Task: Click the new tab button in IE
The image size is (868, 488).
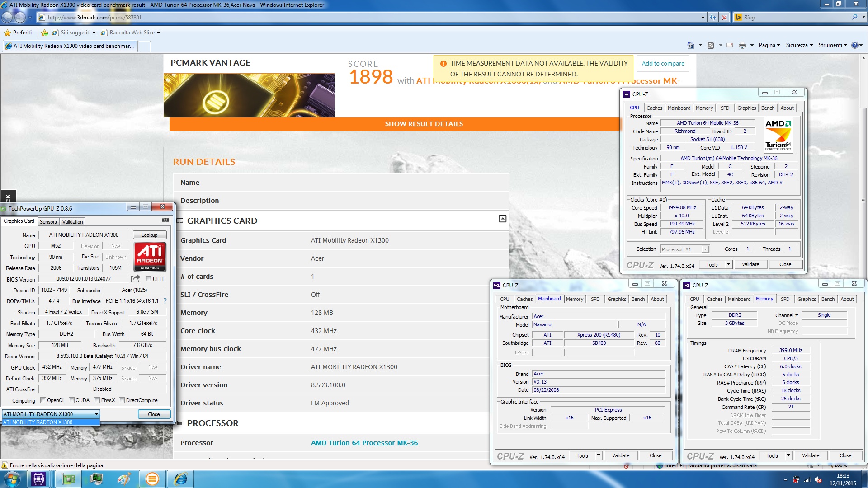Action: 144,46
